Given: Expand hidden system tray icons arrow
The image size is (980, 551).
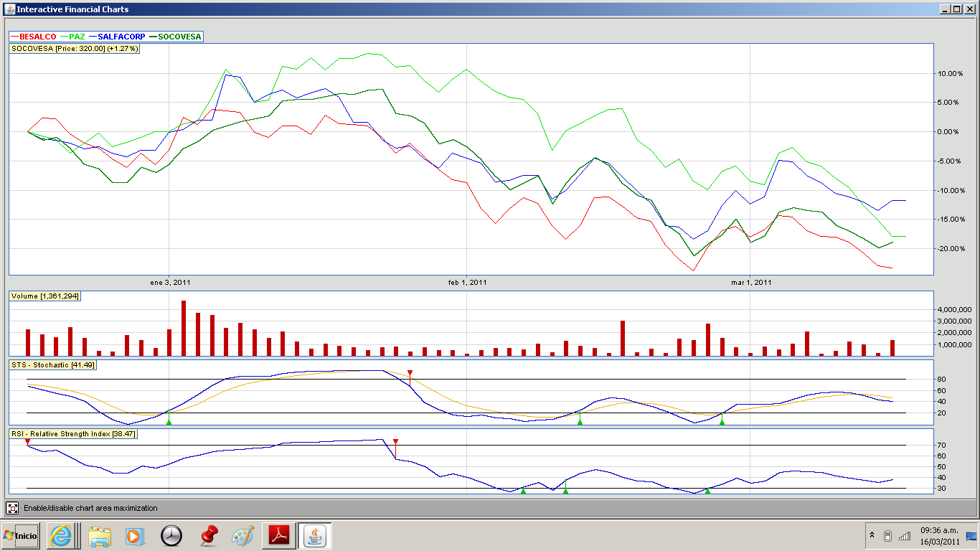Looking at the screenshot, I should tap(872, 535).
